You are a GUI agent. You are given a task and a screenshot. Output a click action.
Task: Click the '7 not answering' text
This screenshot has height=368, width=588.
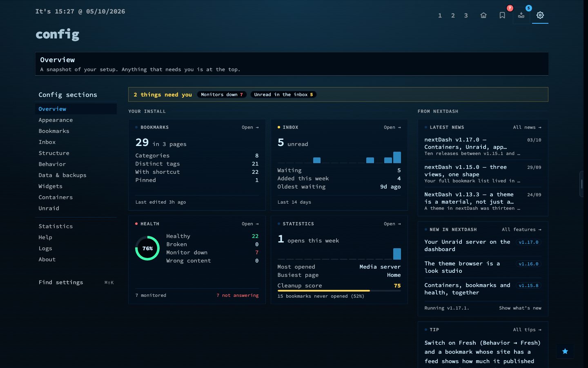237,295
